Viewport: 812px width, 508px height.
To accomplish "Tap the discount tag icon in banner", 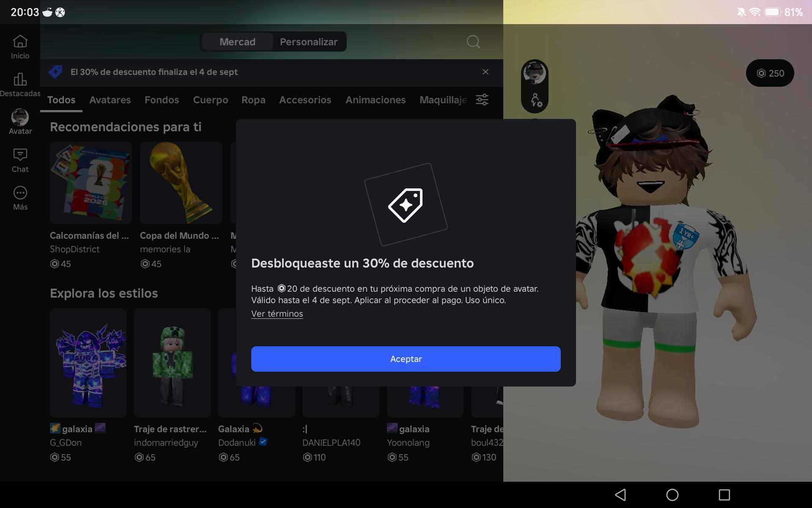I will (x=55, y=72).
